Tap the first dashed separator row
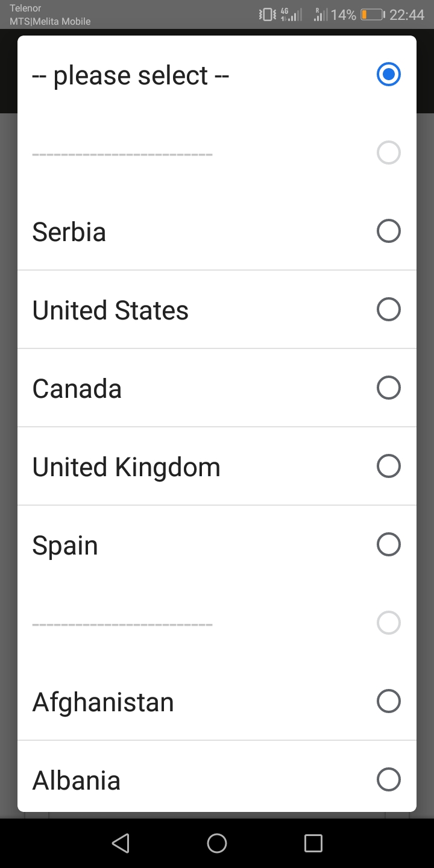The width and height of the screenshot is (434, 868). (x=217, y=153)
